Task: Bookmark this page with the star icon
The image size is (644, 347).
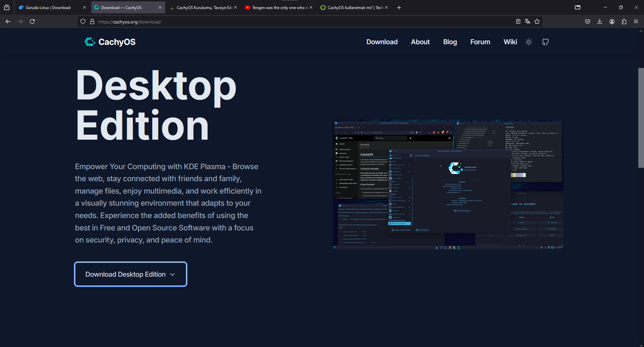Action: click(537, 21)
